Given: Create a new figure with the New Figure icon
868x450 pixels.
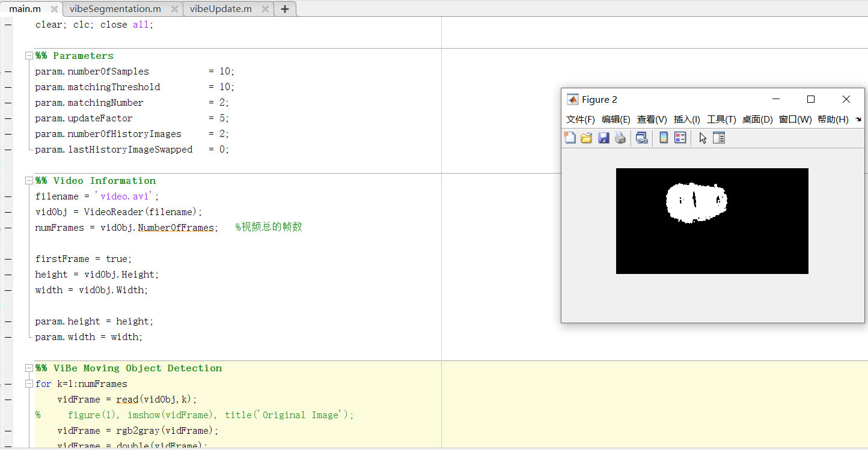Looking at the screenshot, I should [x=569, y=138].
